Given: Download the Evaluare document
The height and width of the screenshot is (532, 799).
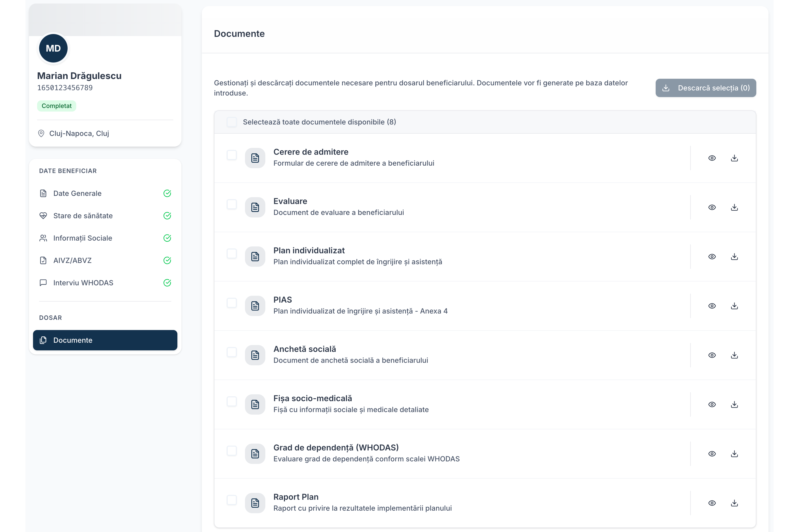Looking at the screenshot, I should (x=734, y=207).
